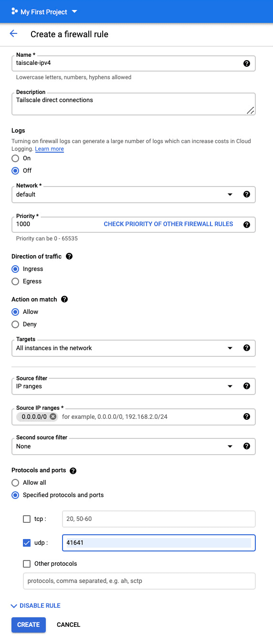Remove the 0.0.0.0/0 source IP chip
The width and height of the screenshot is (273, 644).
pos(53,416)
